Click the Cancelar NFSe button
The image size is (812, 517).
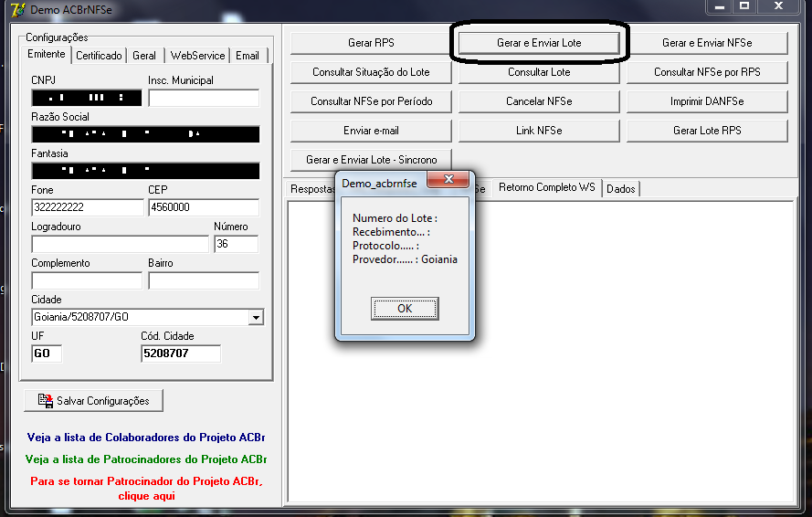click(539, 101)
